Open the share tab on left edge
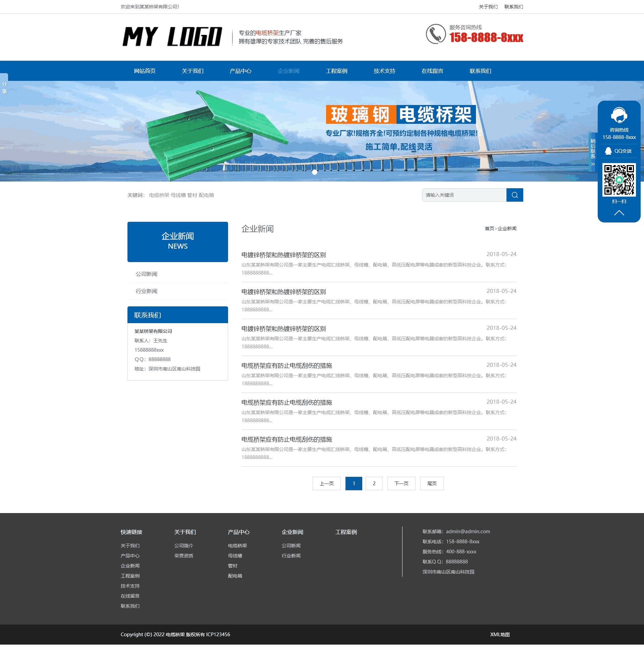644x654 pixels. pos(4,88)
